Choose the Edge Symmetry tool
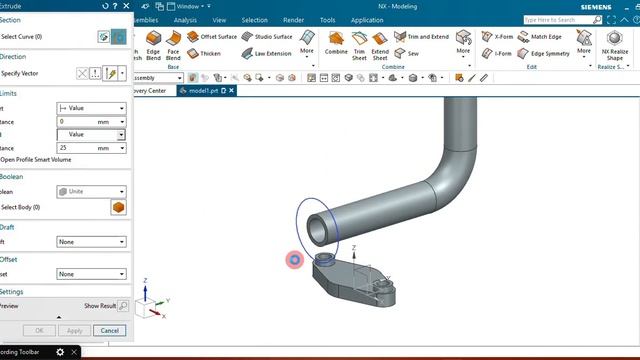The width and height of the screenshot is (640, 360). click(x=543, y=53)
